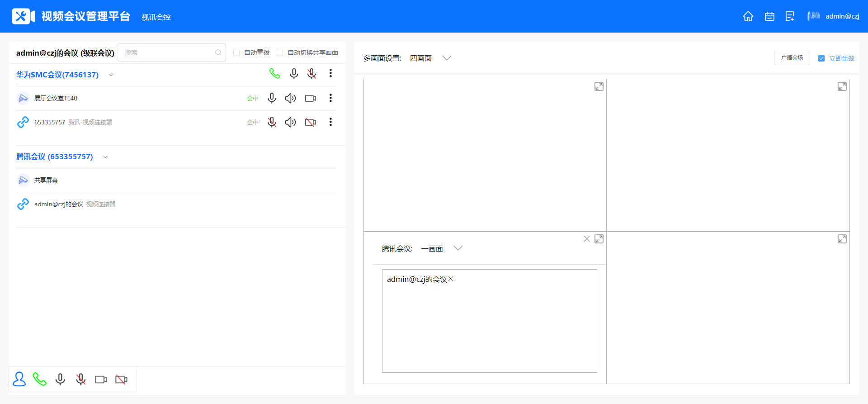Image resolution: width=868 pixels, height=404 pixels.
Task: Unmute microphone for 653355757 connector
Action: point(272,122)
